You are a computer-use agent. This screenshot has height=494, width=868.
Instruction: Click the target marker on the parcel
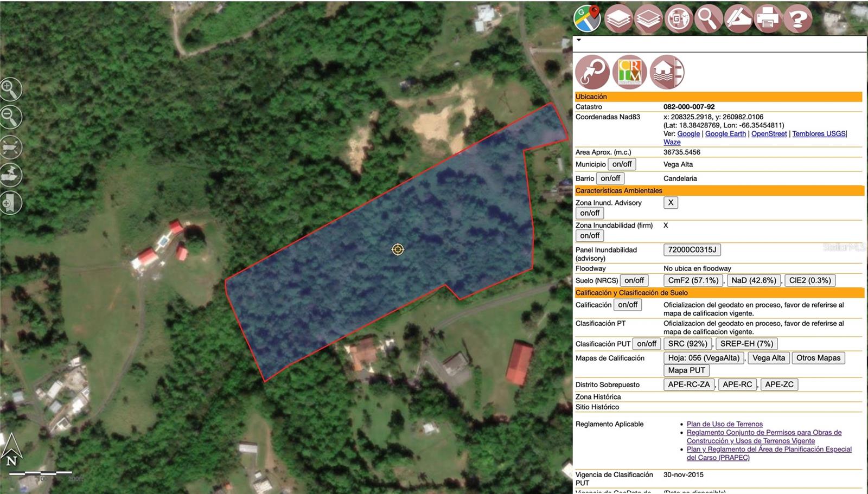(x=398, y=249)
